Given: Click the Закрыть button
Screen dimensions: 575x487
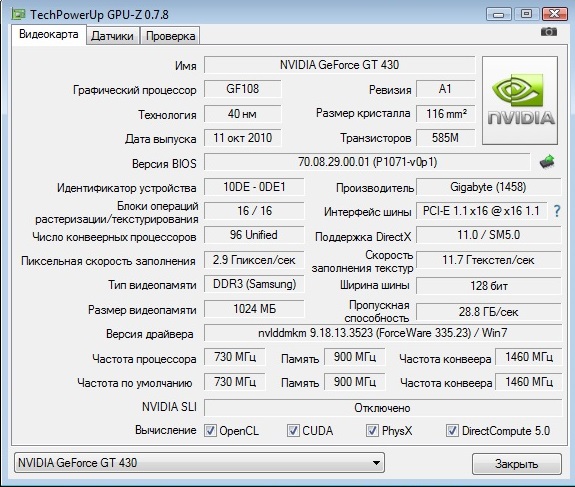Looking at the screenshot, I should click(517, 464).
